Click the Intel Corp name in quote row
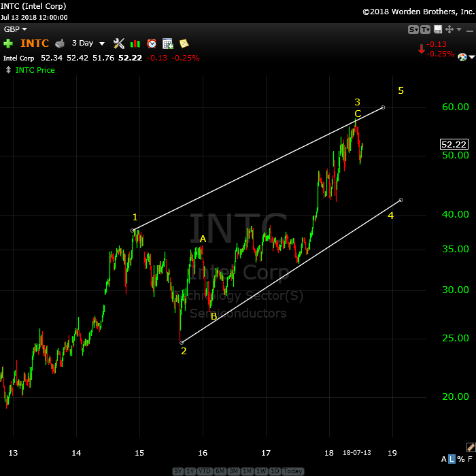This screenshot has height=476, width=476. 18,58
